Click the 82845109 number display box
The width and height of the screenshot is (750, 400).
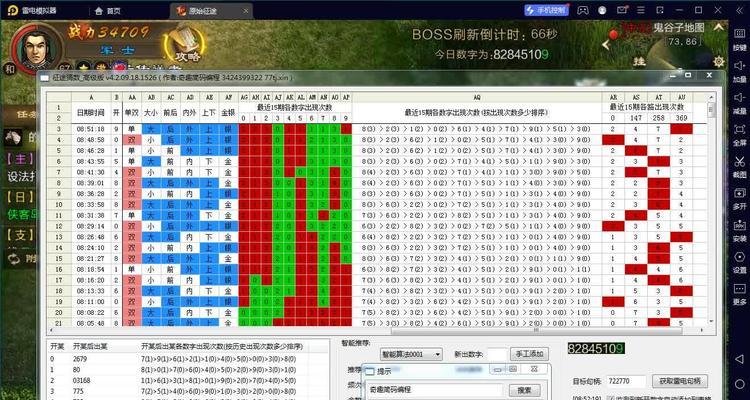pos(596,349)
